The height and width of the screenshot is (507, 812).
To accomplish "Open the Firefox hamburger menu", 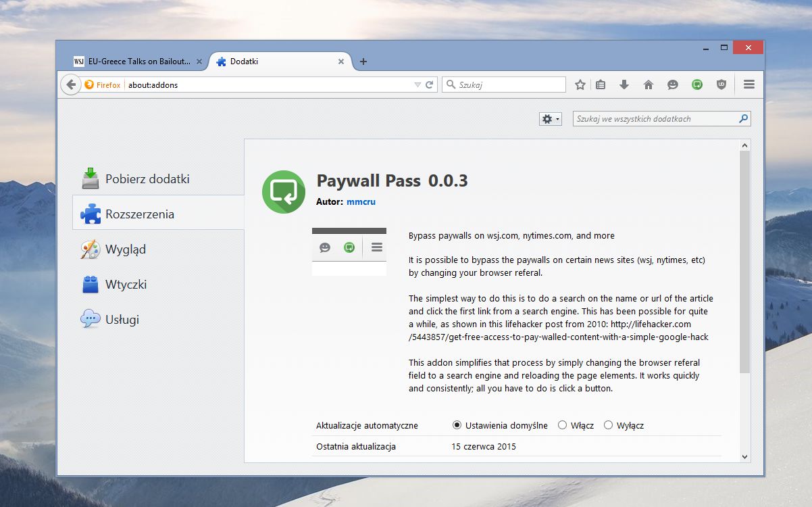I will click(748, 84).
